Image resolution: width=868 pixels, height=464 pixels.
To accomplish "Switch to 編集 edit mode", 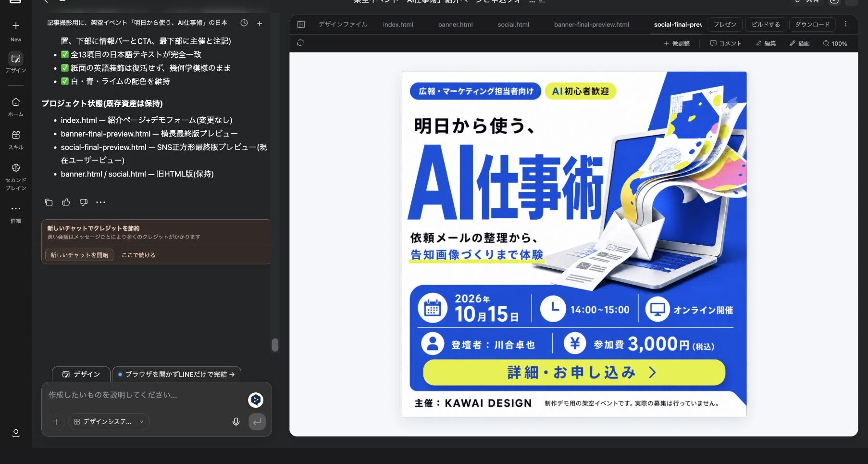I will pos(766,43).
